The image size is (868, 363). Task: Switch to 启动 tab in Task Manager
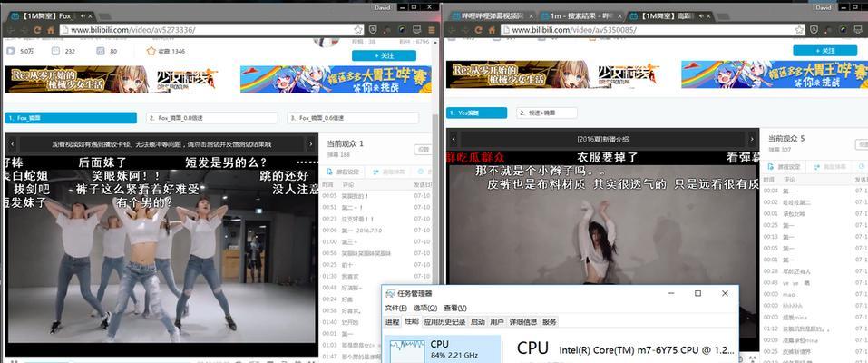(x=478, y=322)
